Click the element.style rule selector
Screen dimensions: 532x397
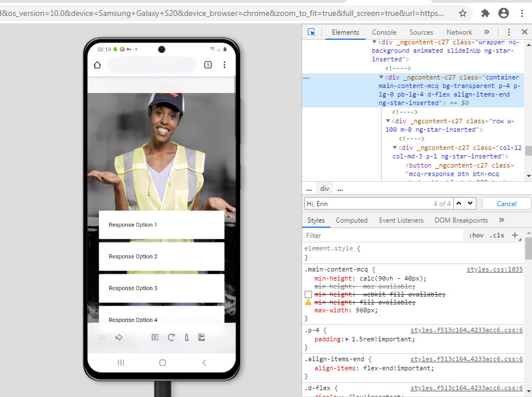pyautogui.click(x=328, y=248)
